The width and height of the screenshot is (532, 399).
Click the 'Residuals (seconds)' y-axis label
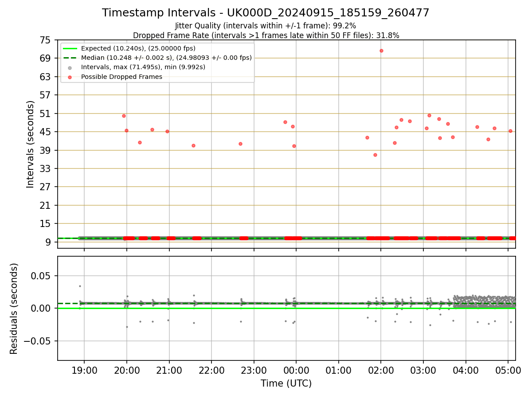coord(14,309)
